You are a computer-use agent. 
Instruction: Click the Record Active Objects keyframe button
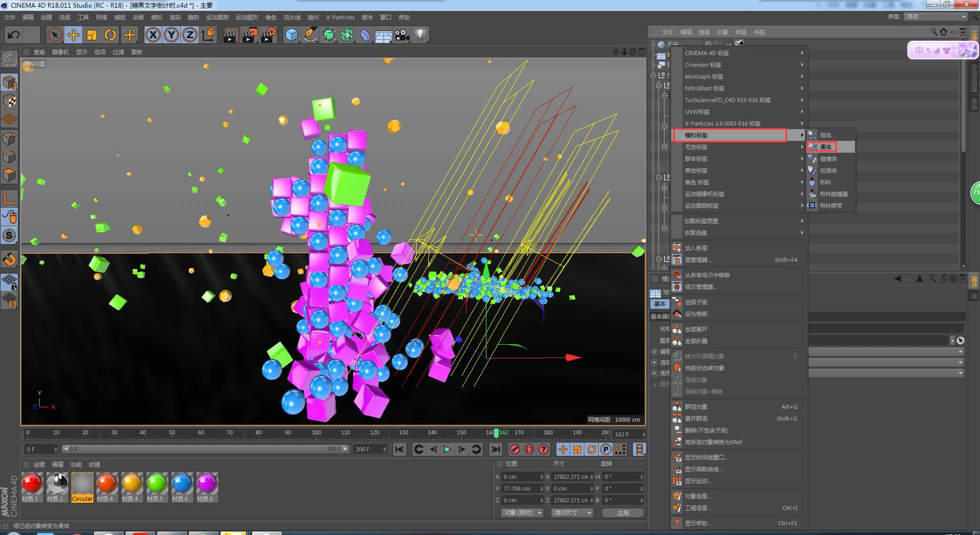point(515,449)
